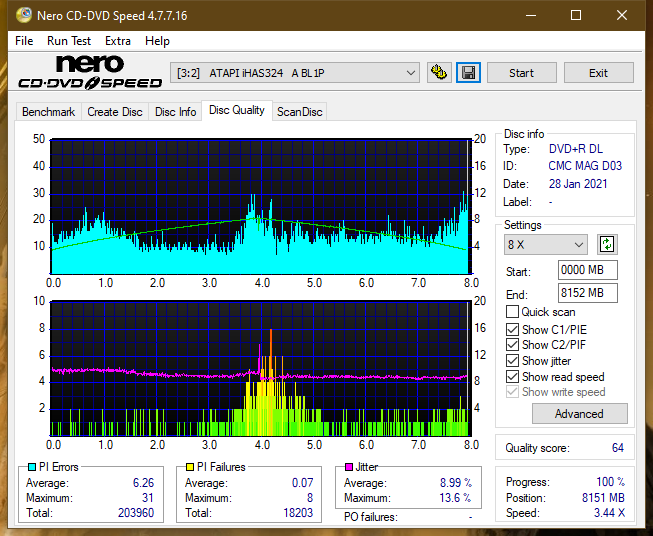653x536 pixels.
Task: Open the drive options icon beside the drive list
Action: pyautogui.click(x=439, y=73)
